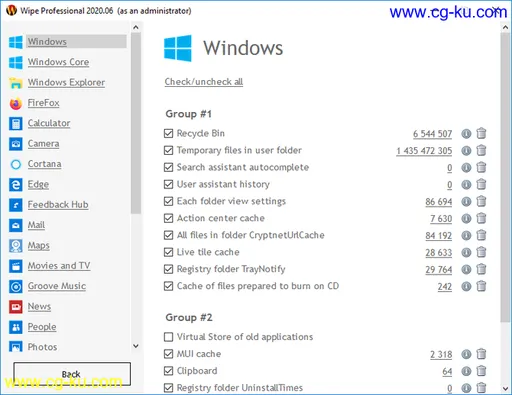Click the main panel scrollbar thumb

505,178
